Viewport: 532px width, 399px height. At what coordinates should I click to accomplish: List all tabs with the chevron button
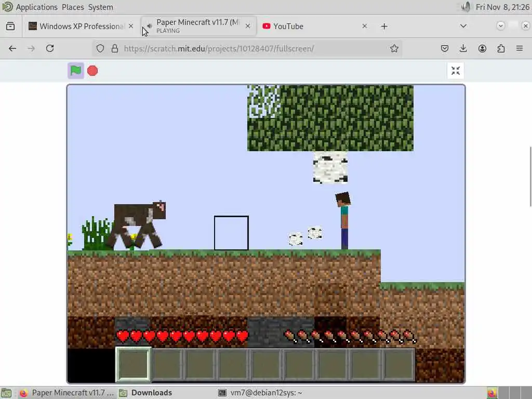[x=463, y=26]
